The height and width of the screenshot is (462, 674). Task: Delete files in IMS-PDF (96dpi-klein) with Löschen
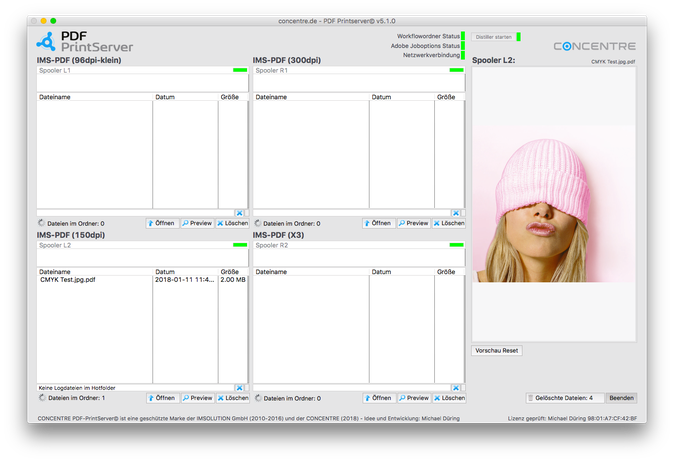233,223
